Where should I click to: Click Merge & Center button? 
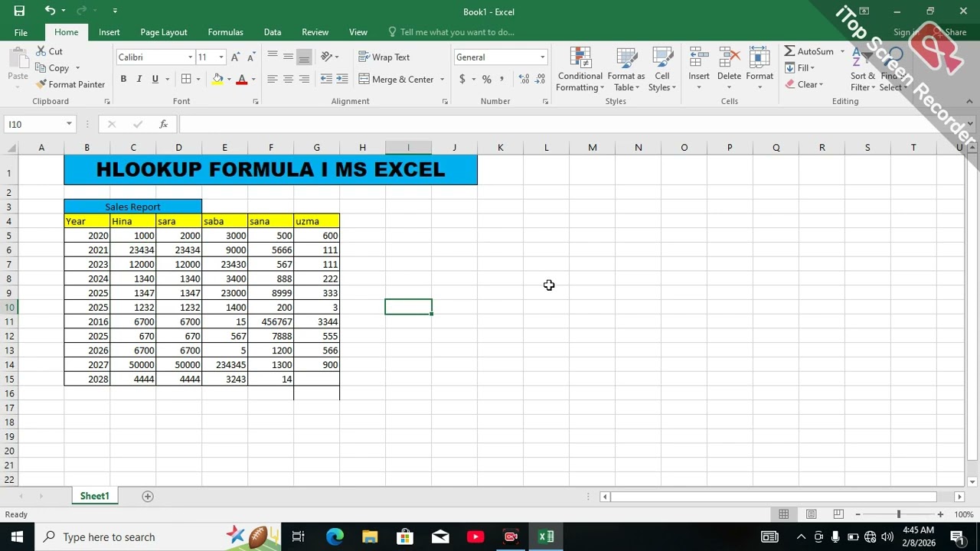point(397,79)
